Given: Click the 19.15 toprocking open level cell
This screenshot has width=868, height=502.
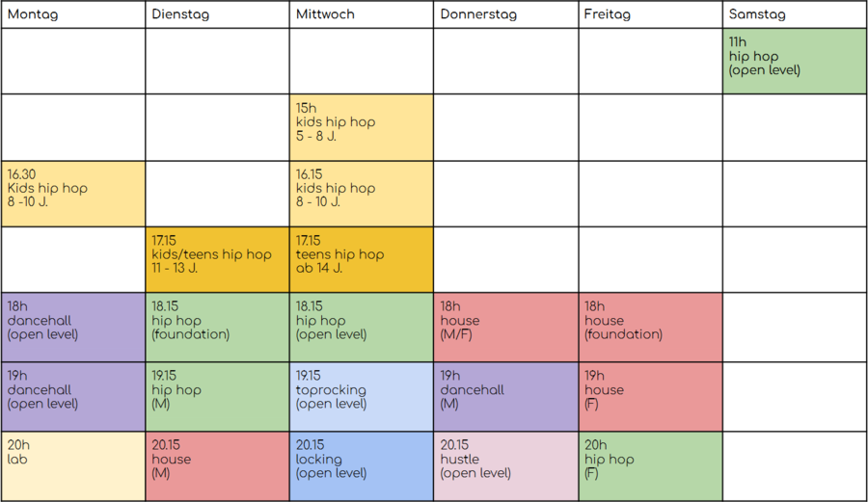Looking at the screenshot, I should [x=362, y=397].
